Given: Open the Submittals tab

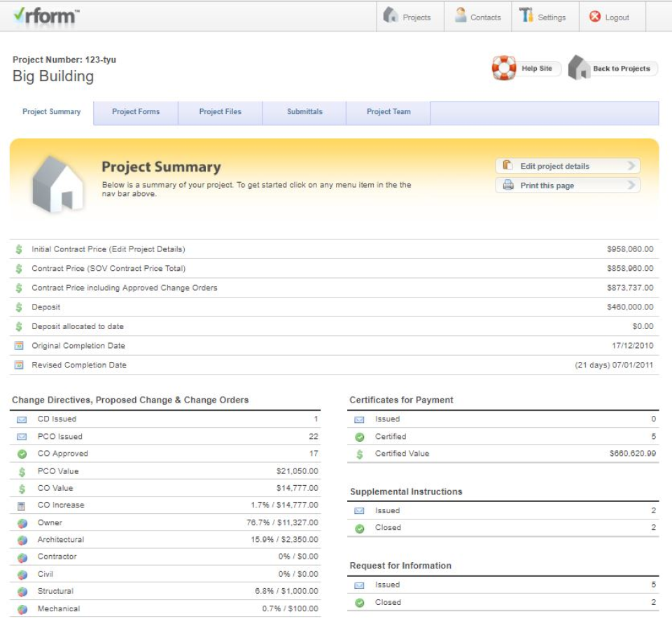Looking at the screenshot, I should tap(304, 112).
